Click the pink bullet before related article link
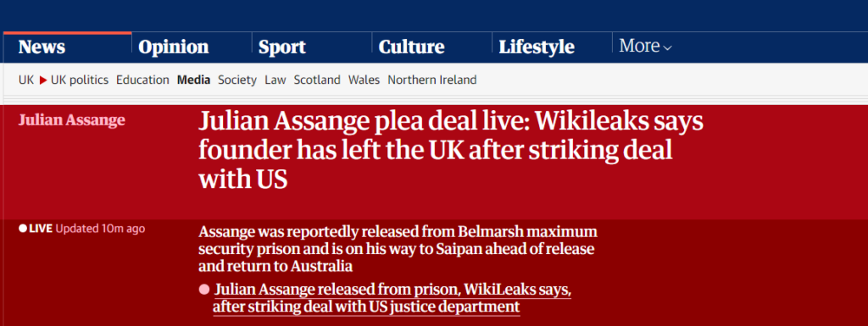The image size is (868, 326). (204, 290)
